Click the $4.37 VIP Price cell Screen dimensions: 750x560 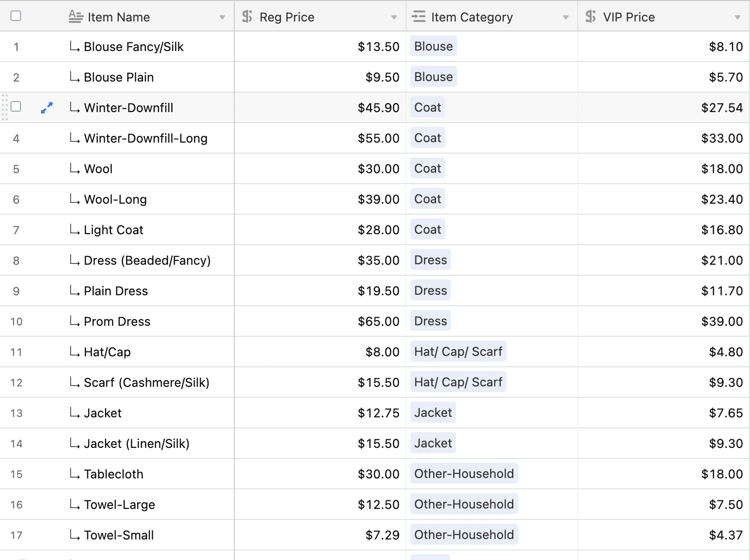tap(664, 535)
